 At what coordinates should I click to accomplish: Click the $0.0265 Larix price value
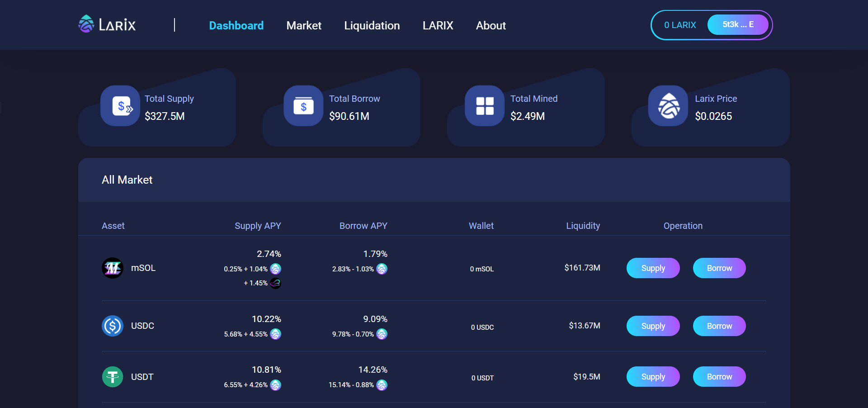point(713,116)
